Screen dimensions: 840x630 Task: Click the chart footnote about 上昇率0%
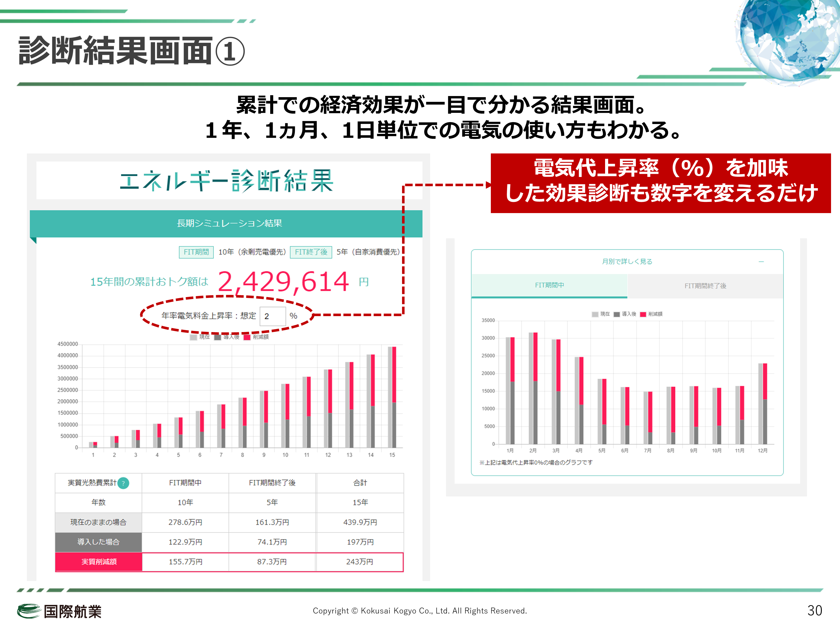click(536, 463)
